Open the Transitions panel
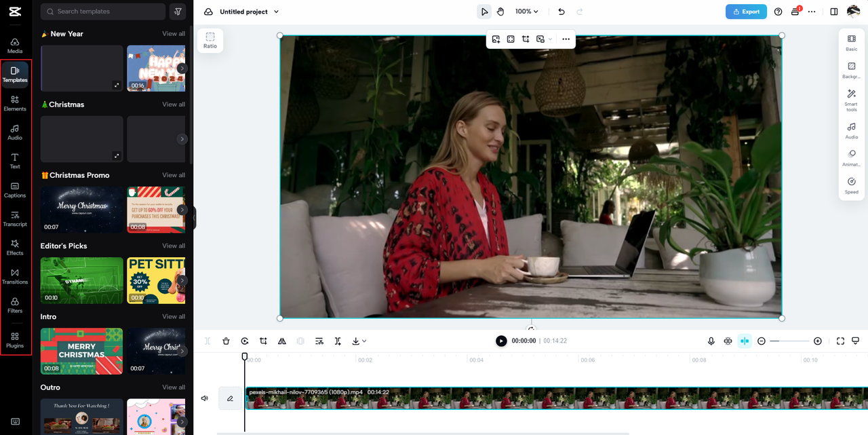 point(15,276)
